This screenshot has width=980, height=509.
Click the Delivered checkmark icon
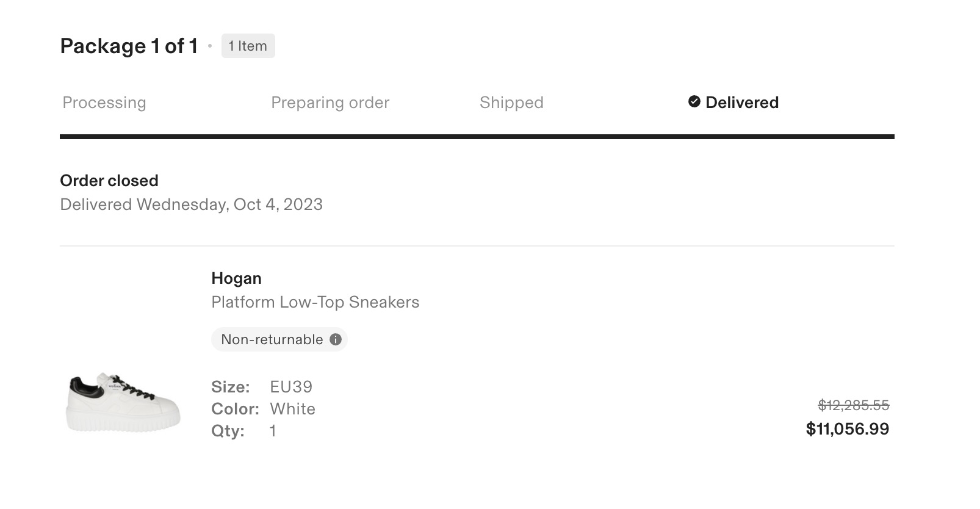pyautogui.click(x=694, y=102)
